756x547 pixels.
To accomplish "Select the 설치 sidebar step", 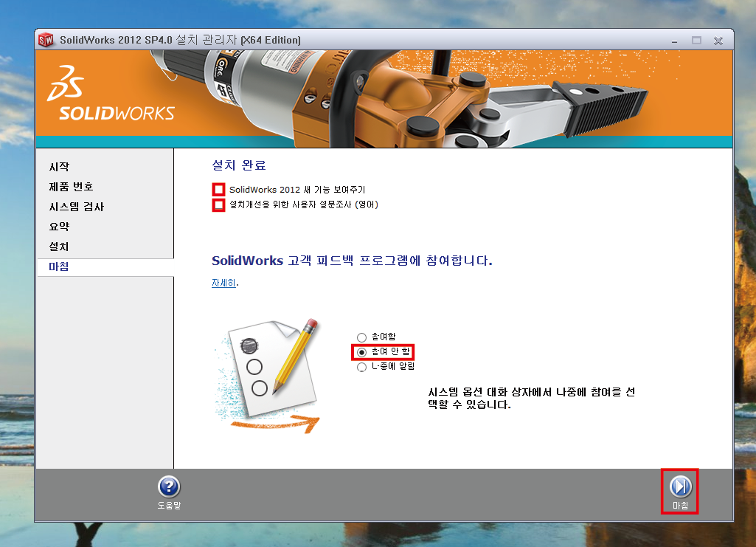I will [x=59, y=247].
